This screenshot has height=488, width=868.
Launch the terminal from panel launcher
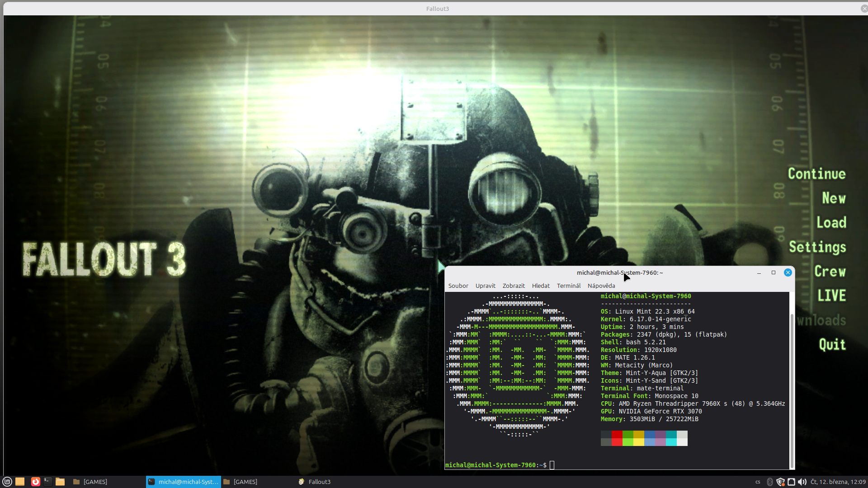[47, 482]
